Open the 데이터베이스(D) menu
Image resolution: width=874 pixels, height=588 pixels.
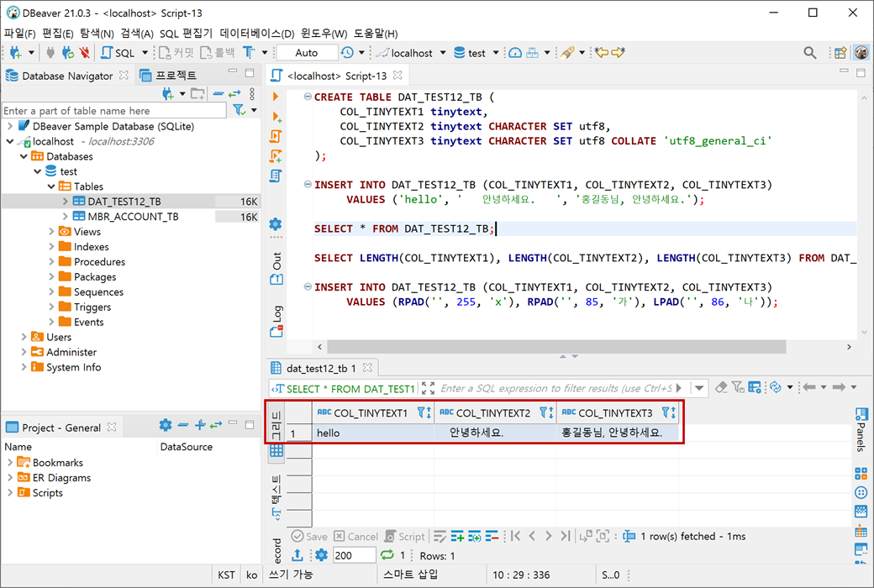tap(257, 34)
